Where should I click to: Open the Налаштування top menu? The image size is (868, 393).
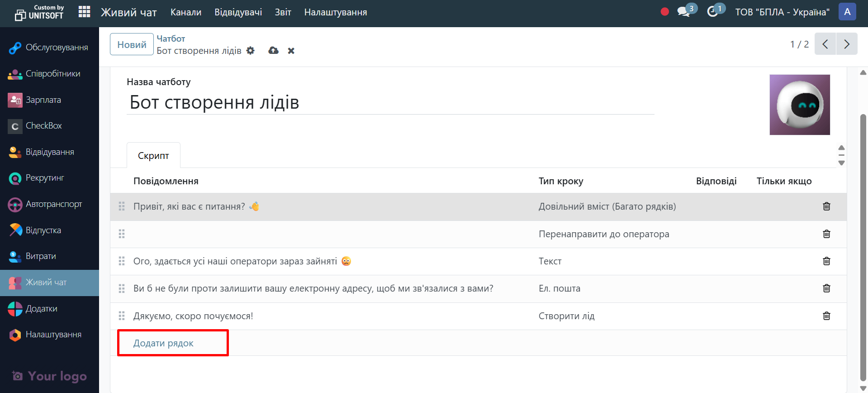335,12
